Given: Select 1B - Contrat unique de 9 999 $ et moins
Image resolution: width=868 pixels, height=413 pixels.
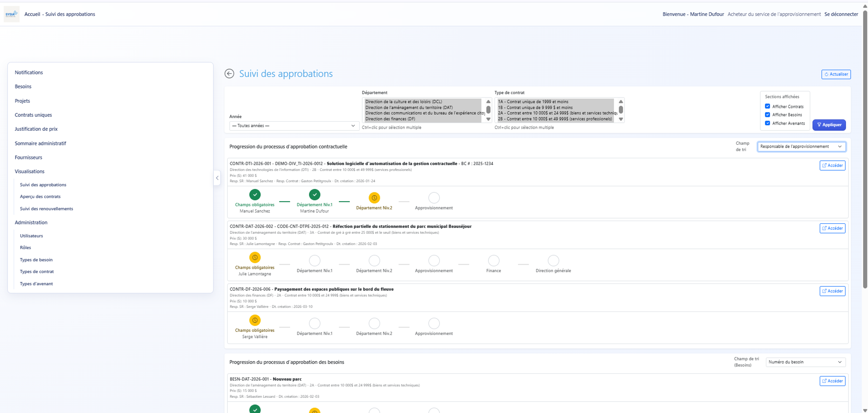Looking at the screenshot, I should (555, 108).
